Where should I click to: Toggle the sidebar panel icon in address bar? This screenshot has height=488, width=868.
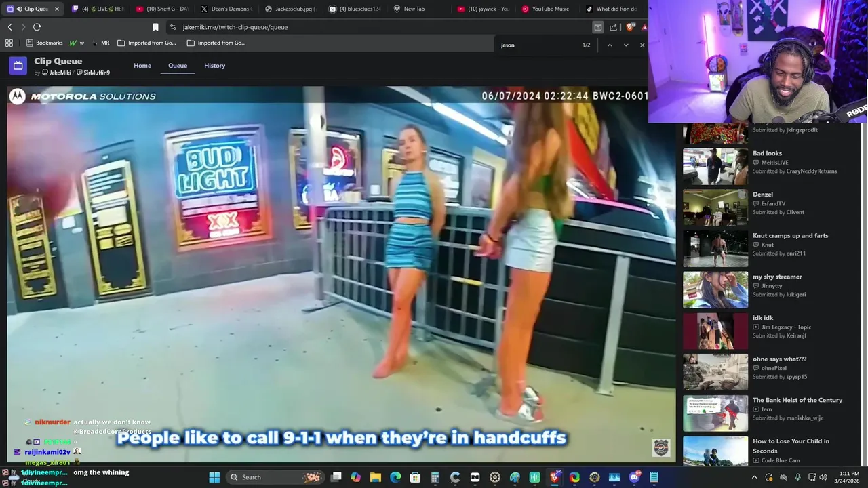pos(597,27)
